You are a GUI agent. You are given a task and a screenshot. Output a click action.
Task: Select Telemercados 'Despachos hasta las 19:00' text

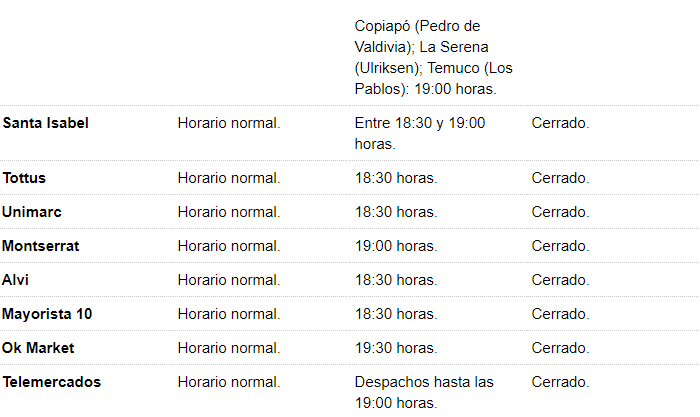pyautogui.click(x=424, y=392)
